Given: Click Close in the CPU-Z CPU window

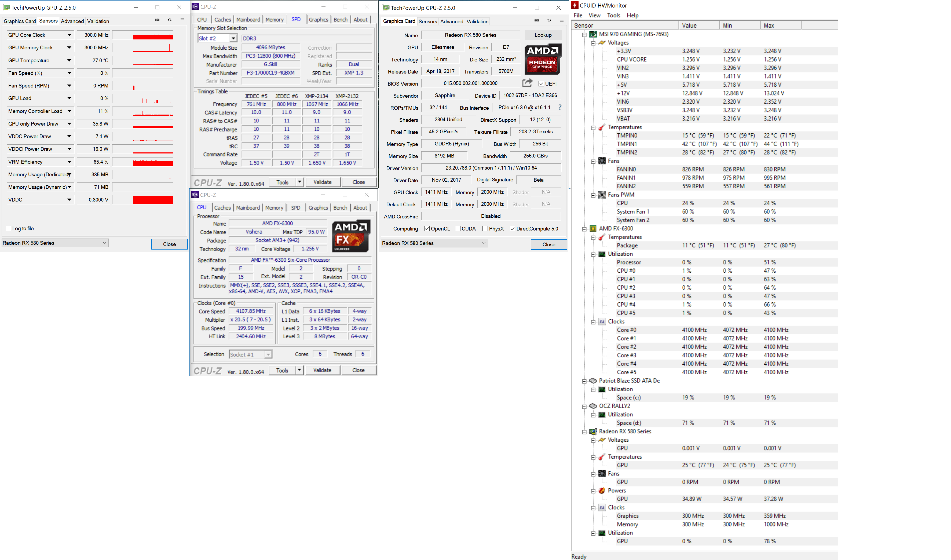Looking at the screenshot, I should pyautogui.click(x=359, y=370).
